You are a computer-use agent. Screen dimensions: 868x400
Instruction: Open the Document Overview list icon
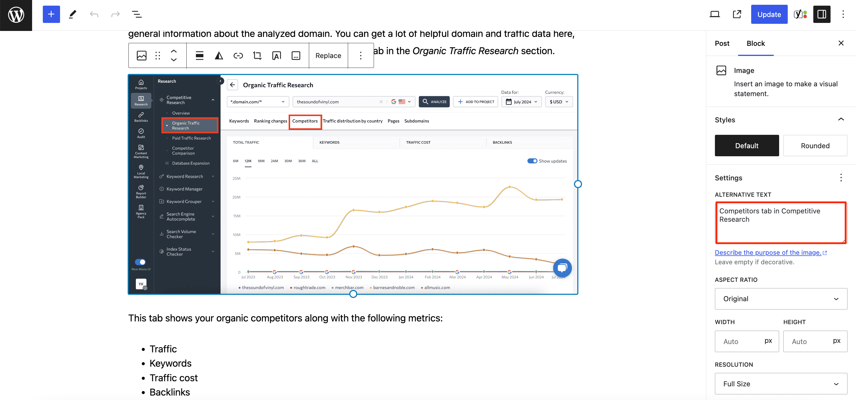click(x=136, y=15)
